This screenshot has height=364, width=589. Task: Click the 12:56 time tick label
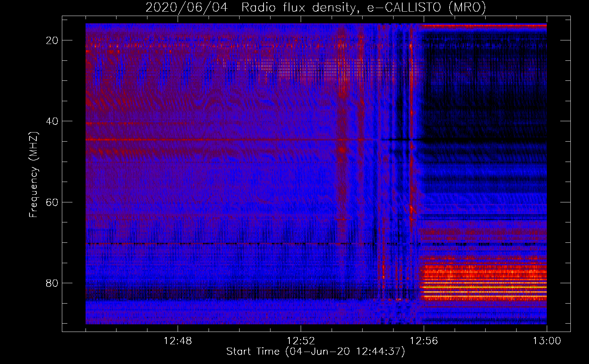coord(424,341)
